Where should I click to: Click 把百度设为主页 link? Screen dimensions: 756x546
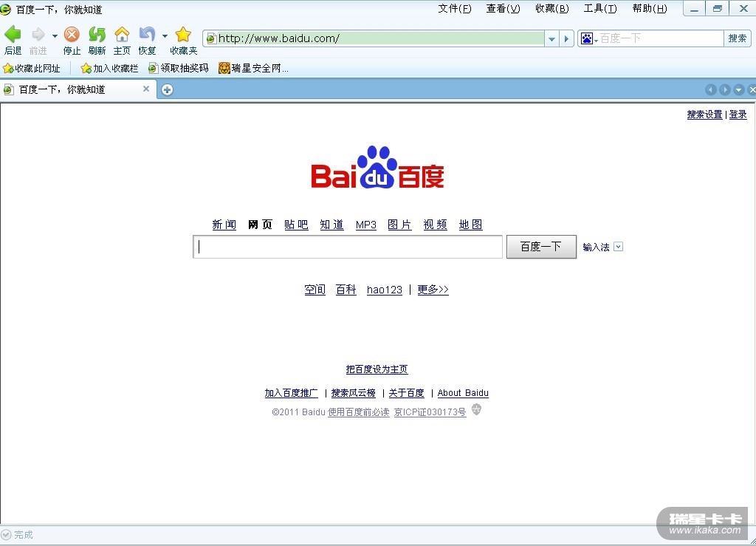click(x=377, y=369)
